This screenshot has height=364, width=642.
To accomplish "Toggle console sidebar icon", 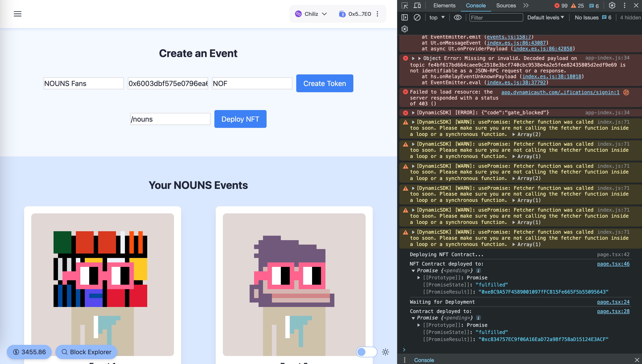I will point(405,18).
